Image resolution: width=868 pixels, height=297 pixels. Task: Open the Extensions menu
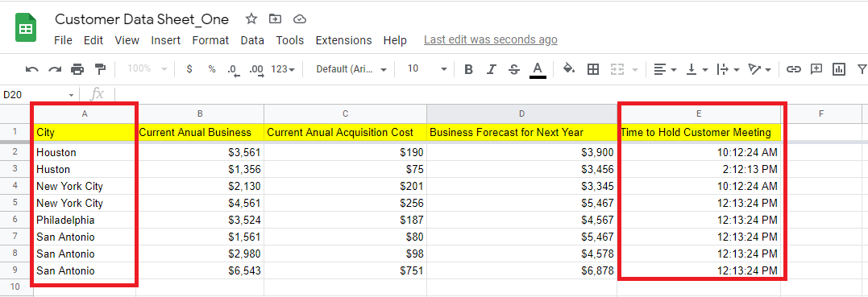(x=344, y=40)
